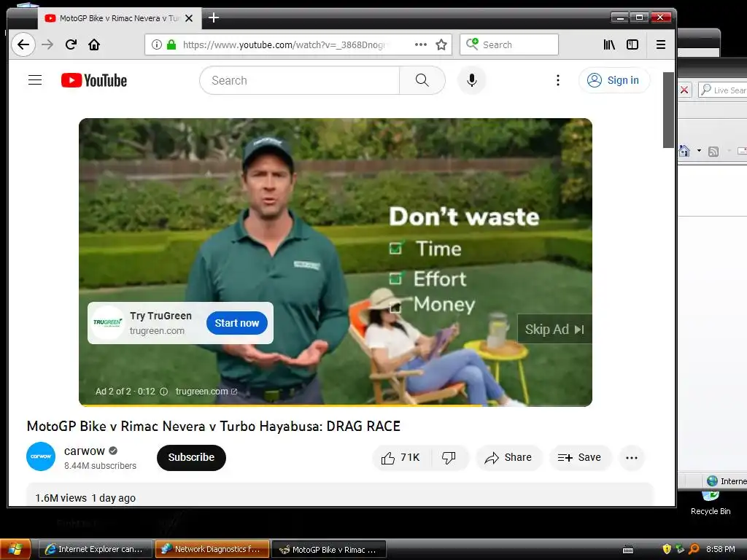747x560 pixels.
Task: Click the video title text
Action: (214, 426)
